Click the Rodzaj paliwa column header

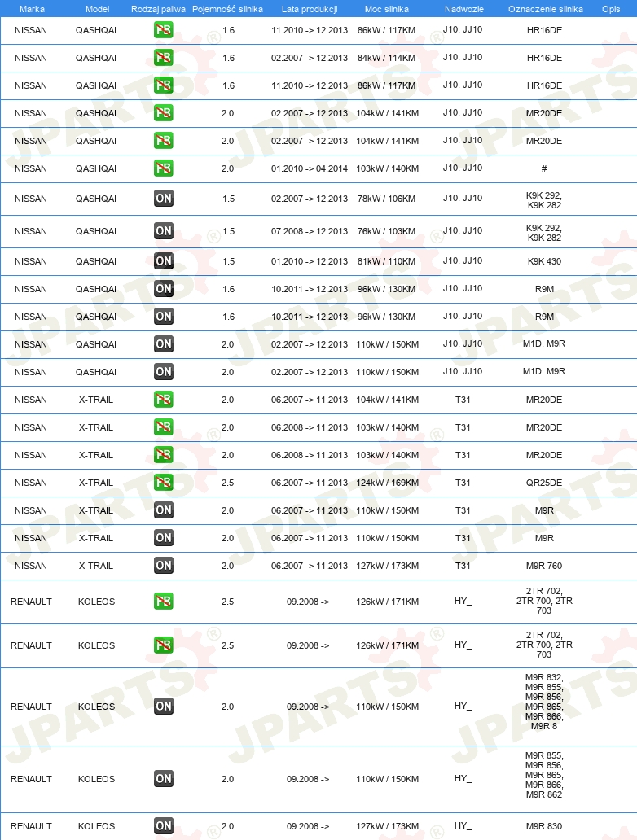point(158,9)
